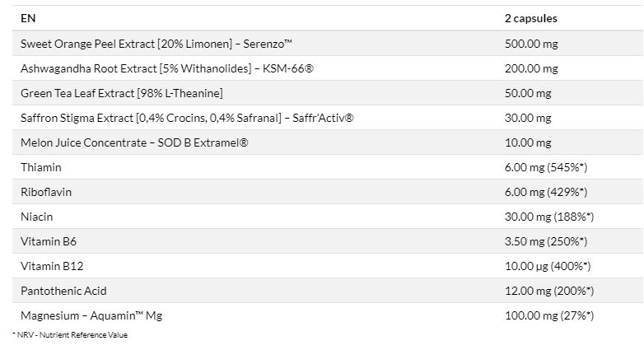Click the NRV Nutrient Reference Value footnote

(70, 335)
